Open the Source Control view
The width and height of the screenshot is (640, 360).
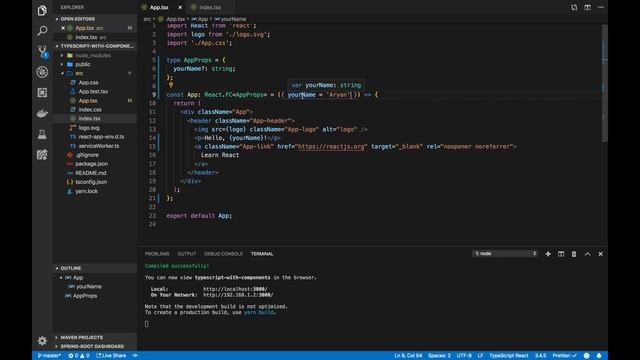pyautogui.click(x=42, y=51)
